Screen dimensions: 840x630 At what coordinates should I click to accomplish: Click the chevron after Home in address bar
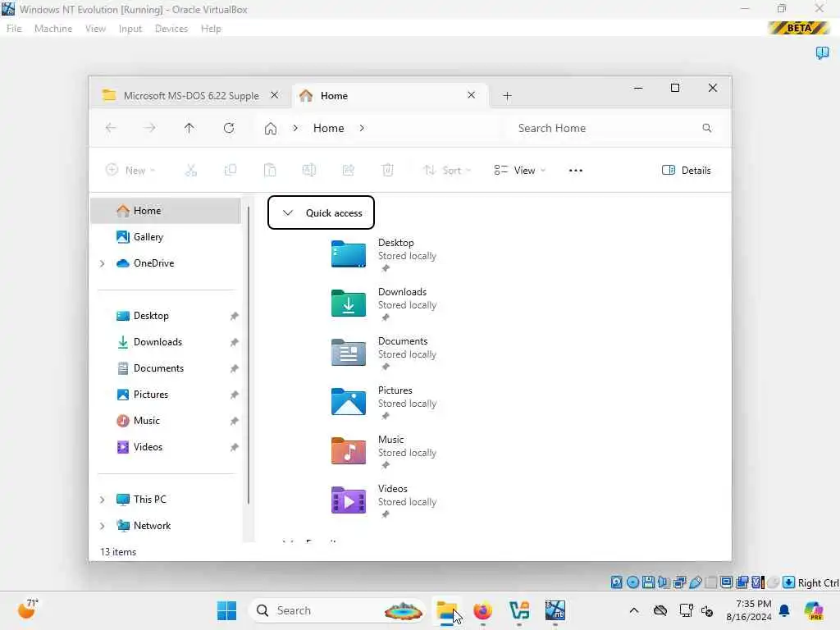pyautogui.click(x=362, y=128)
